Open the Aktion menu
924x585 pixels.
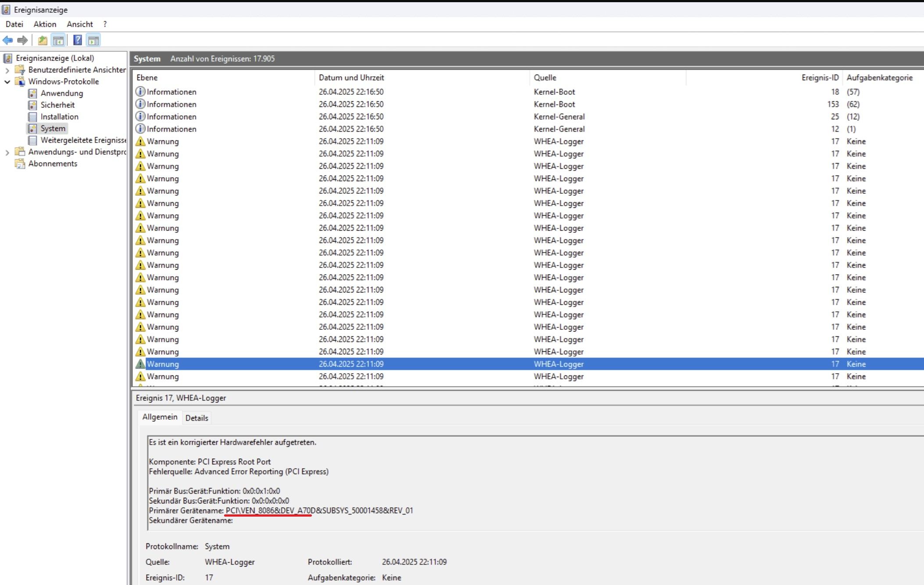[45, 24]
